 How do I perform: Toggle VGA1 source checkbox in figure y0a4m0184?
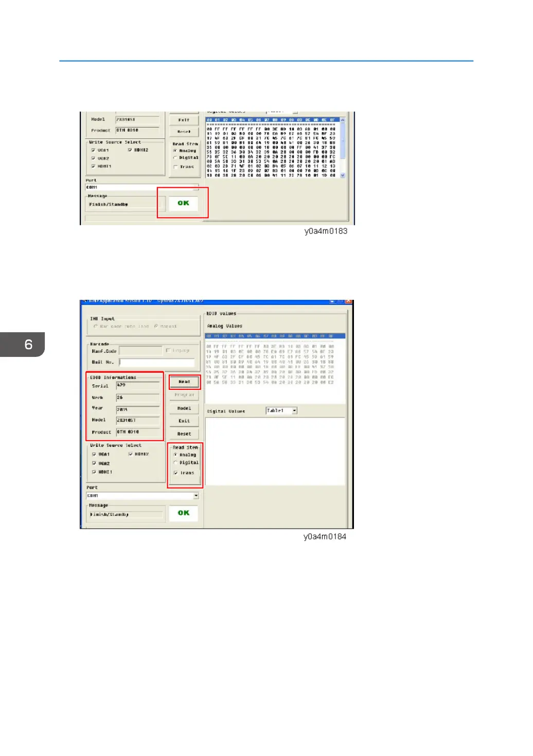(x=94, y=455)
